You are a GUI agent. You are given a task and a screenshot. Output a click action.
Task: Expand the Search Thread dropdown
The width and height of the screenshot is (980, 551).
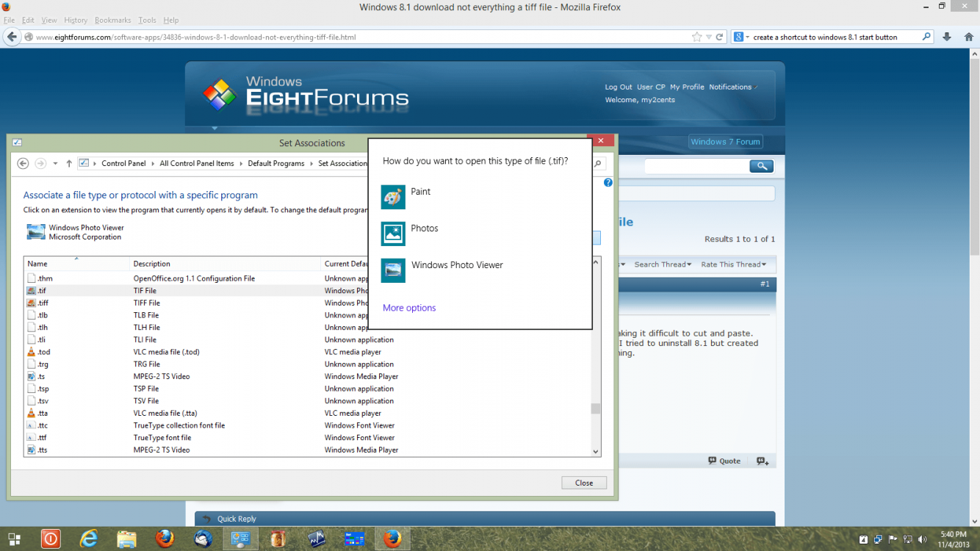(663, 264)
